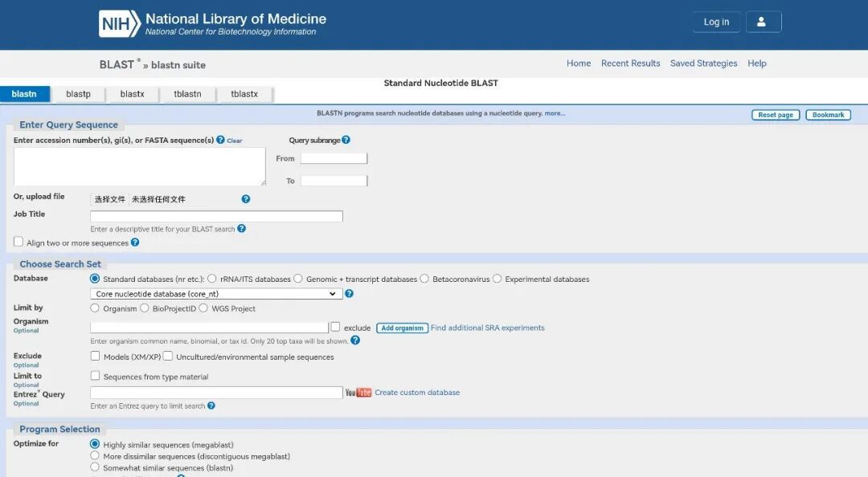This screenshot has height=477, width=868.
Task: Focus the query sequence text area
Action: click(x=140, y=166)
